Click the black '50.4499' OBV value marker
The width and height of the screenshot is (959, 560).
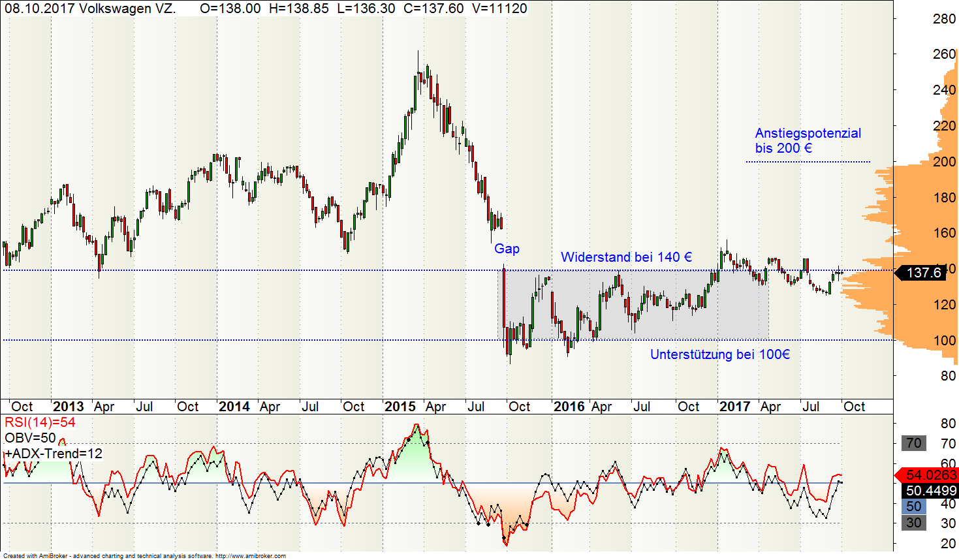click(931, 491)
